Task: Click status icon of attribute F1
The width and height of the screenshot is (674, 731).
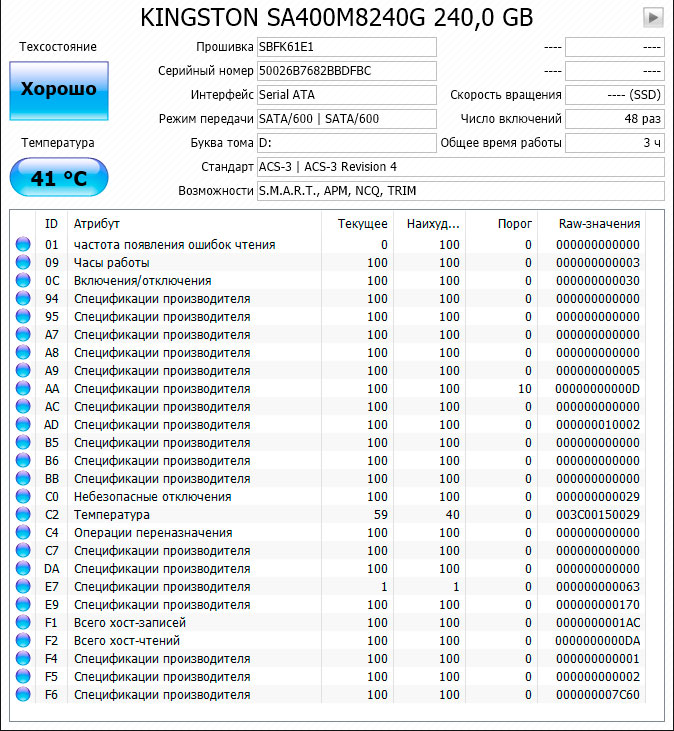Action: pyautogui.click(x=23, y=622)
